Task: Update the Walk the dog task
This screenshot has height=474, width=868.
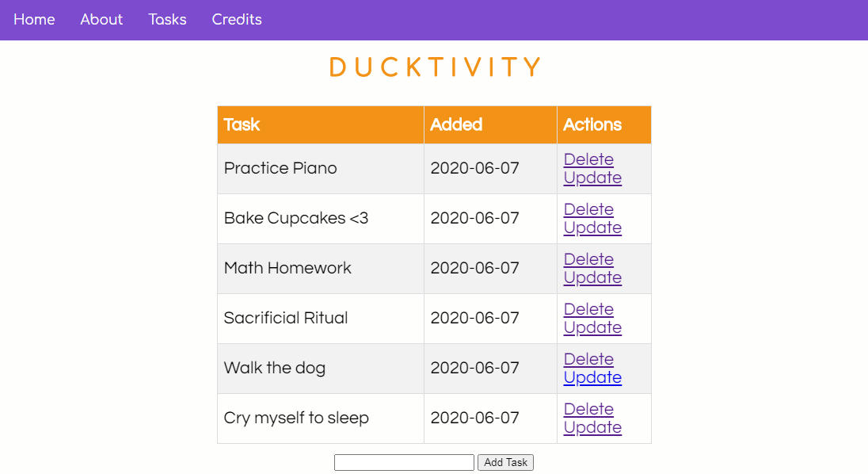Action: click(x=592, y=377)
